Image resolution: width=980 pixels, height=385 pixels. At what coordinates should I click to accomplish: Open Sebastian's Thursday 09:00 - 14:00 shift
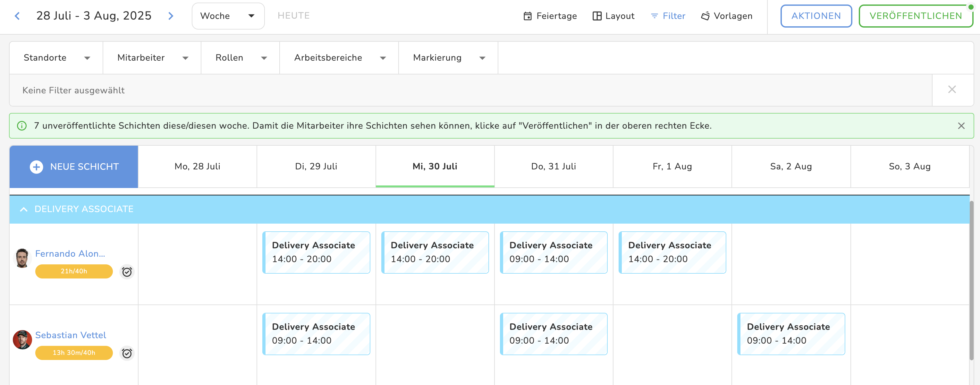(x=553, y=334)
